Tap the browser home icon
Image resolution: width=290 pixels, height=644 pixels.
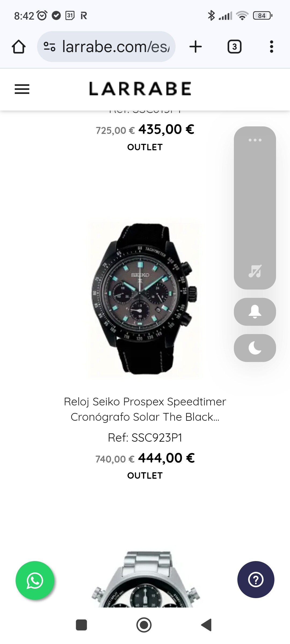(19, 47)
